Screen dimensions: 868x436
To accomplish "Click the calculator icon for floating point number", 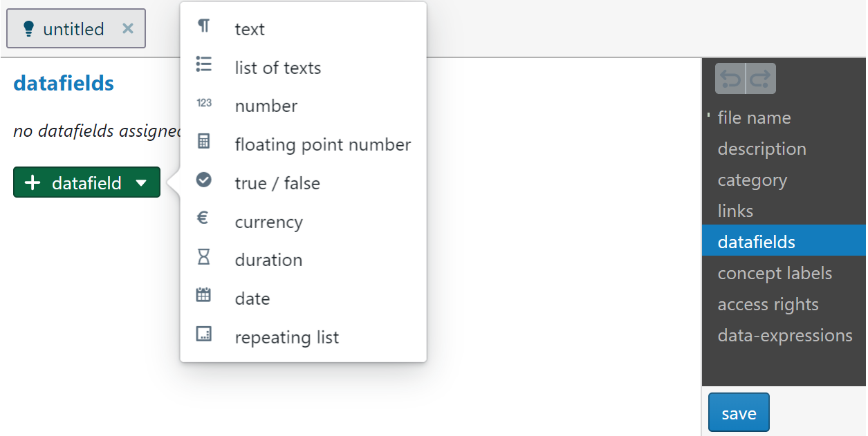I will coord(203,141).
